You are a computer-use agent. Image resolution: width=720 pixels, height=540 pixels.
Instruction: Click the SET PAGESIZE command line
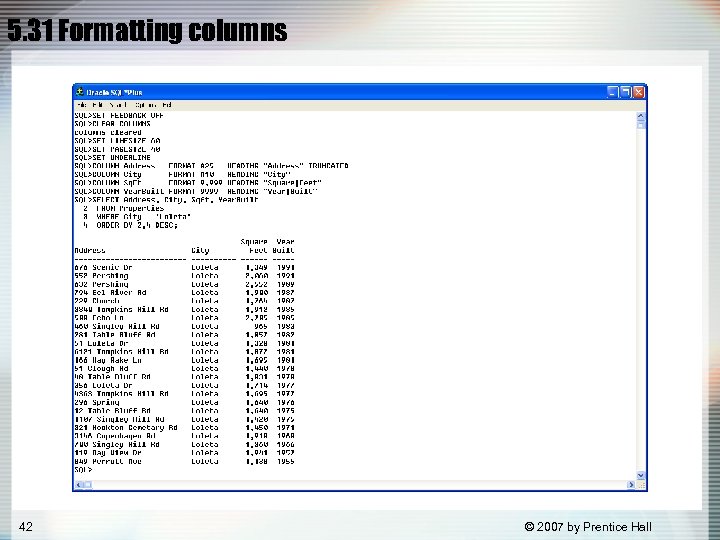coord(117,149)
